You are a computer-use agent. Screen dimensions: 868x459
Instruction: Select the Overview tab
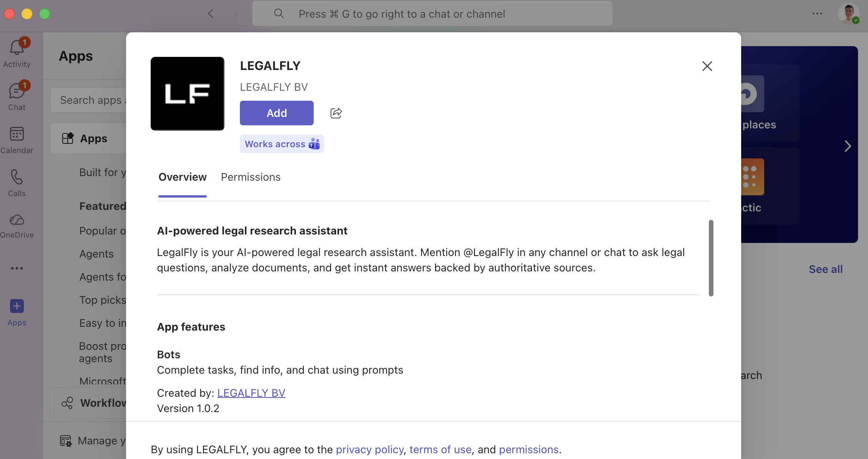click(x=183, y=177)
